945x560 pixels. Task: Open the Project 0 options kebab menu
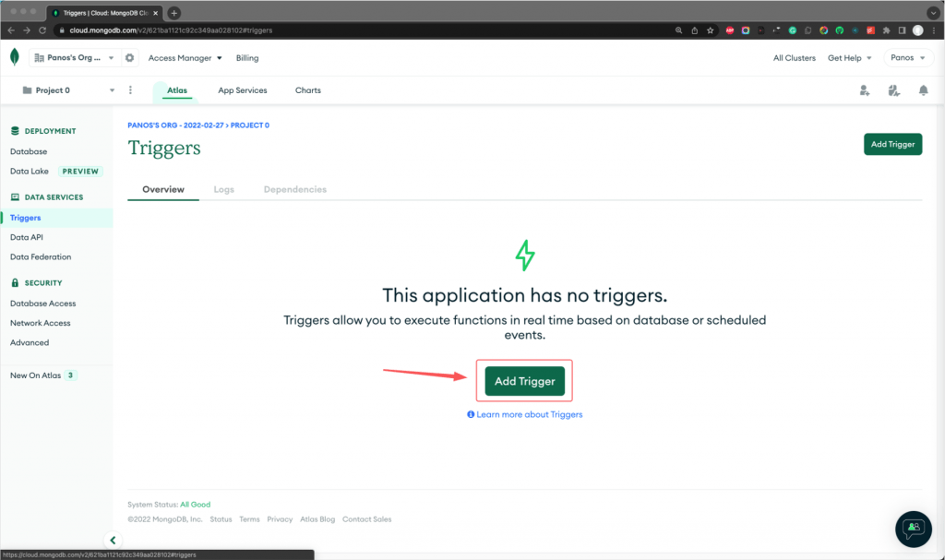tap(130, 89)
